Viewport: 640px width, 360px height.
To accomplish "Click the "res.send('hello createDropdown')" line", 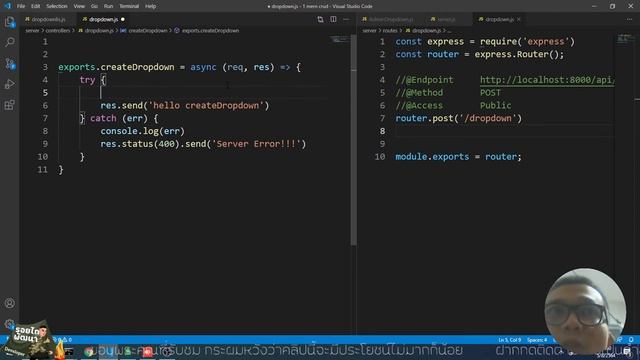I will [x=185, y=106].
